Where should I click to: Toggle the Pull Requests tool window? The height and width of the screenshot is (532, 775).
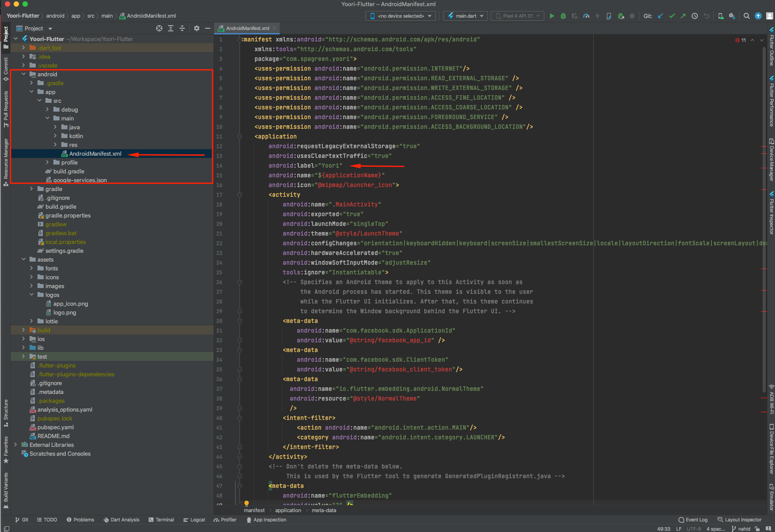6,109
